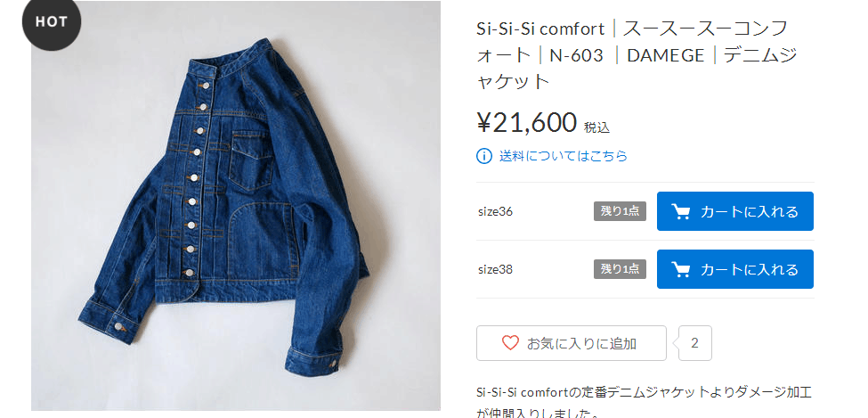Click the info circle icon beside shipping link

coord(483,156)
